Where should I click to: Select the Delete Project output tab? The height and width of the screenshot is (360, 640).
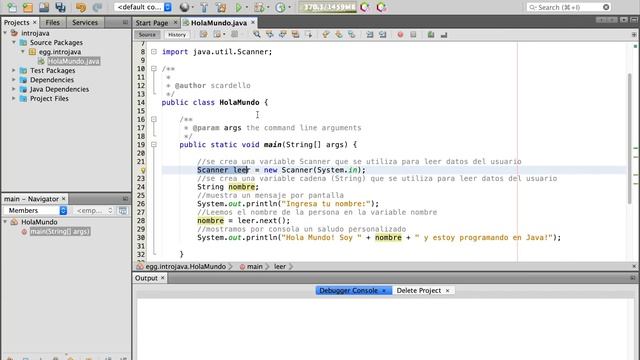(423, 290)
